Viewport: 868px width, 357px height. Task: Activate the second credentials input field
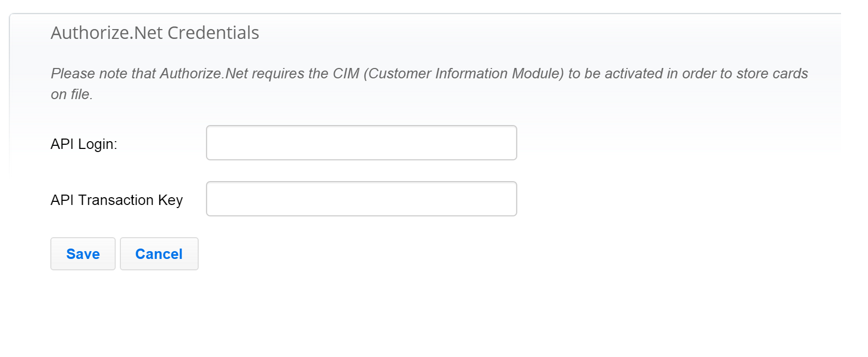coord(361,199)
